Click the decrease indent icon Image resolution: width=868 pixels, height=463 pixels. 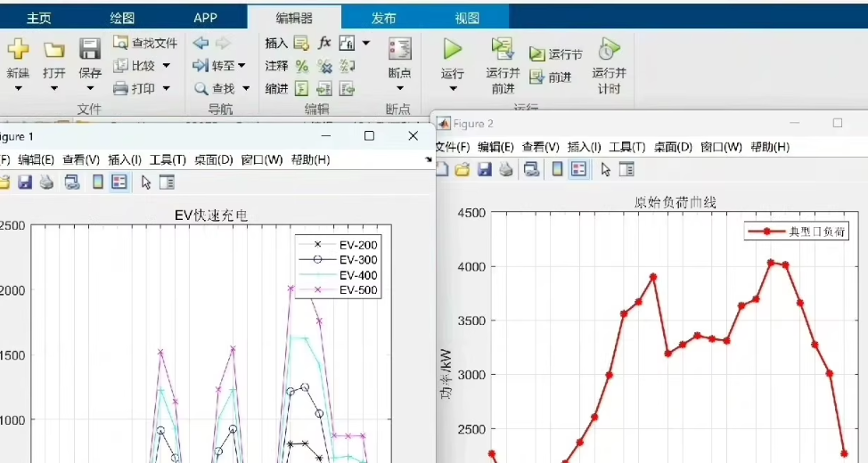point(347,88)
